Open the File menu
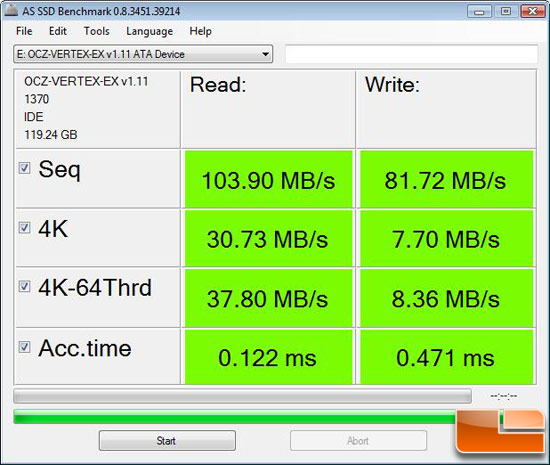 coord(24,31)
